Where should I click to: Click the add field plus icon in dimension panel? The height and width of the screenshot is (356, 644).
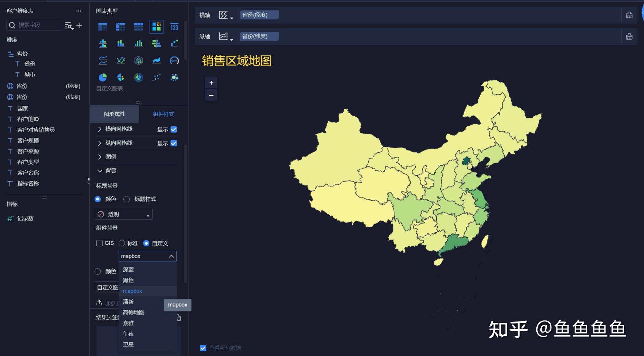[x=79, y=25]
